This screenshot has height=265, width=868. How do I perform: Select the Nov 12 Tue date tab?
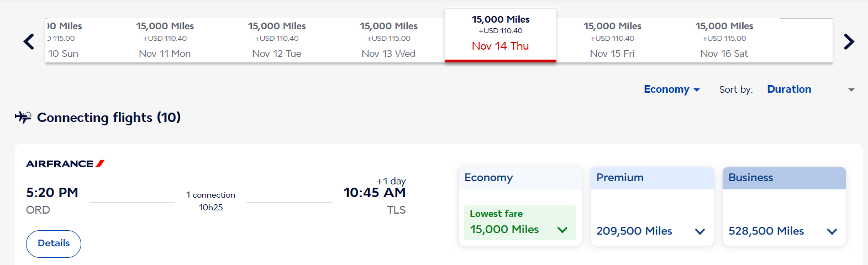(x=277, y=40)
